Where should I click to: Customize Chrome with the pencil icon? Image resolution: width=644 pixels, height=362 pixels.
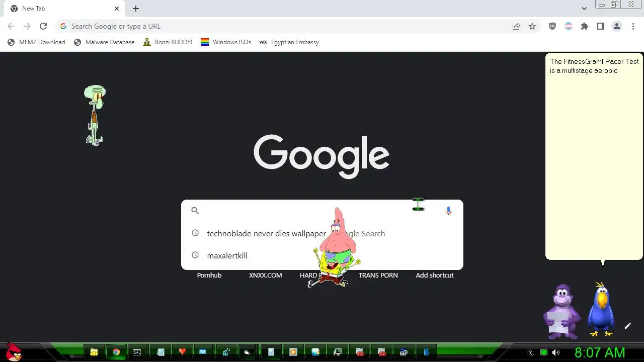coord(628,326)
